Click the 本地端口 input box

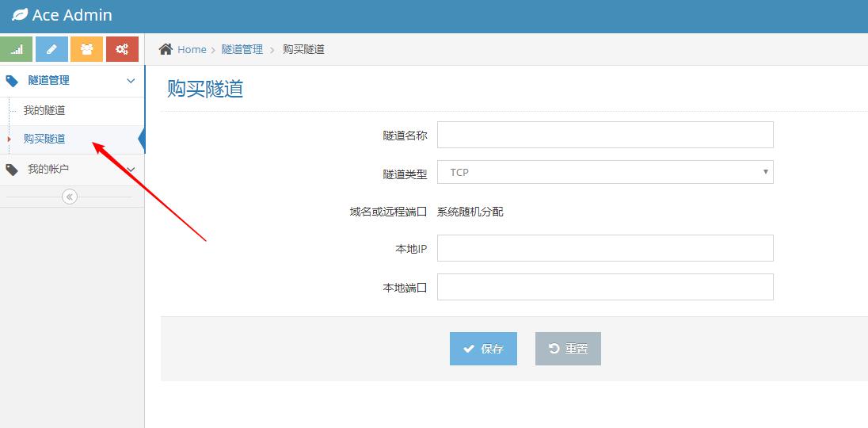click(x=605, y=287)
